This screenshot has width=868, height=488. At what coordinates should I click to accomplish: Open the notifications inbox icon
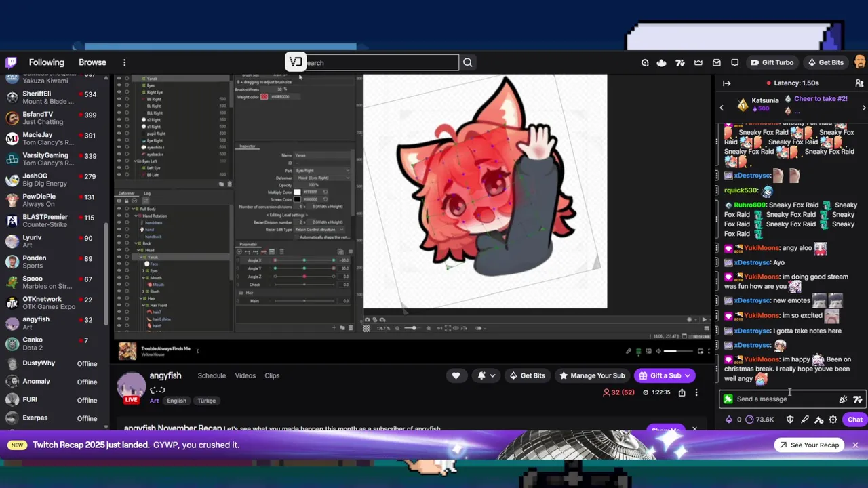[x=717, y=62]
